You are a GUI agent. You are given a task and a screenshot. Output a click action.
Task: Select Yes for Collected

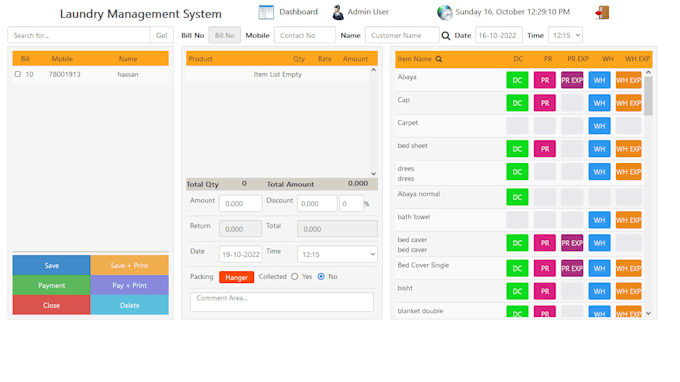click(295, 277)
